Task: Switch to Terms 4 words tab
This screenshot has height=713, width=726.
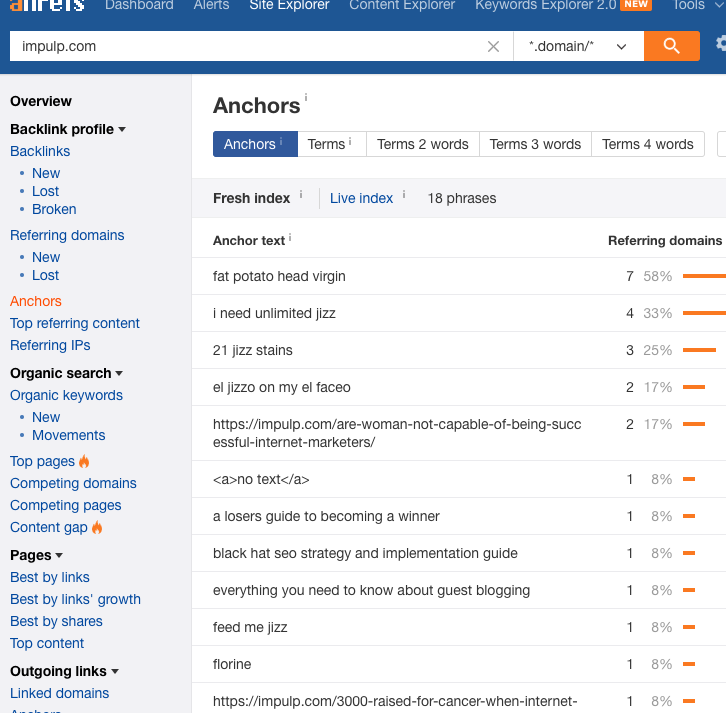Action: tap(648, 144)
